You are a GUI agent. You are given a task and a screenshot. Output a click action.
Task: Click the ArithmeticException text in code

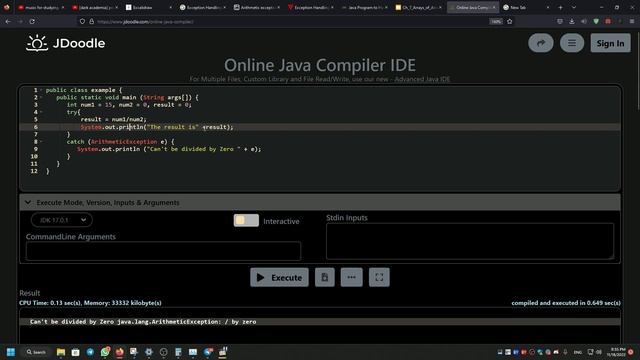tap(124, 142)
